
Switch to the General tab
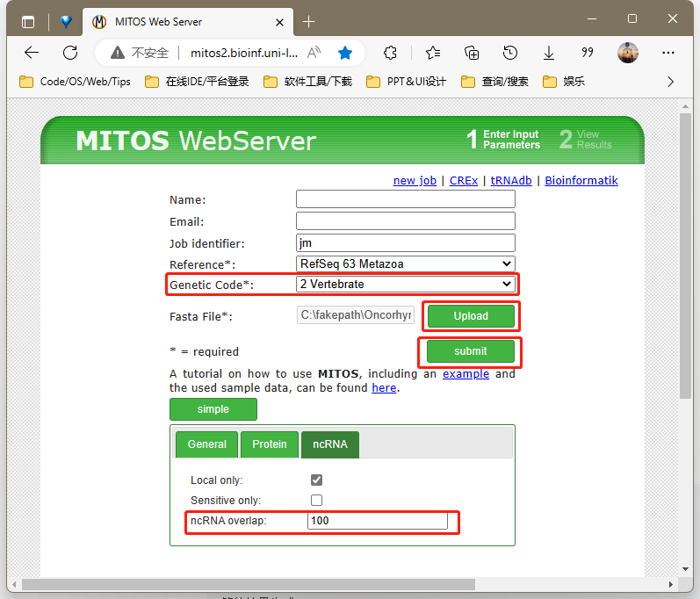point(206,444)
